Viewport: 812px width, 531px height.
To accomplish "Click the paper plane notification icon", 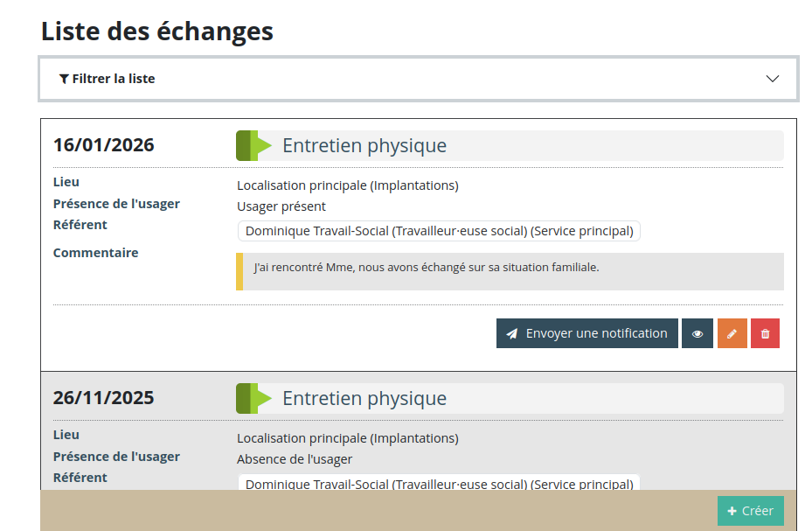I will 512,333.
